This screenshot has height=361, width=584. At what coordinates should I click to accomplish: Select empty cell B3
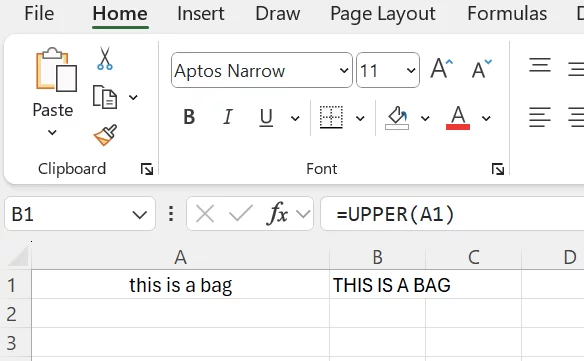coord(377,343)
